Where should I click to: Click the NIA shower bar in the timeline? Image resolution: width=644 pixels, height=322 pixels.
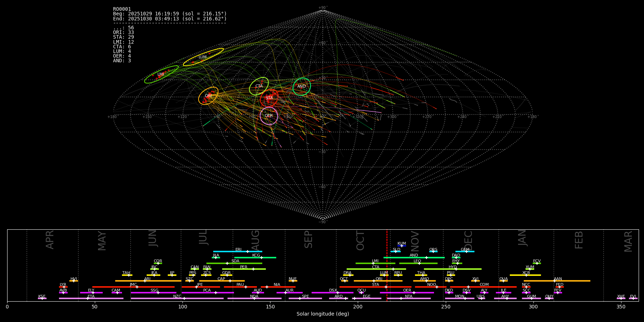278,287
